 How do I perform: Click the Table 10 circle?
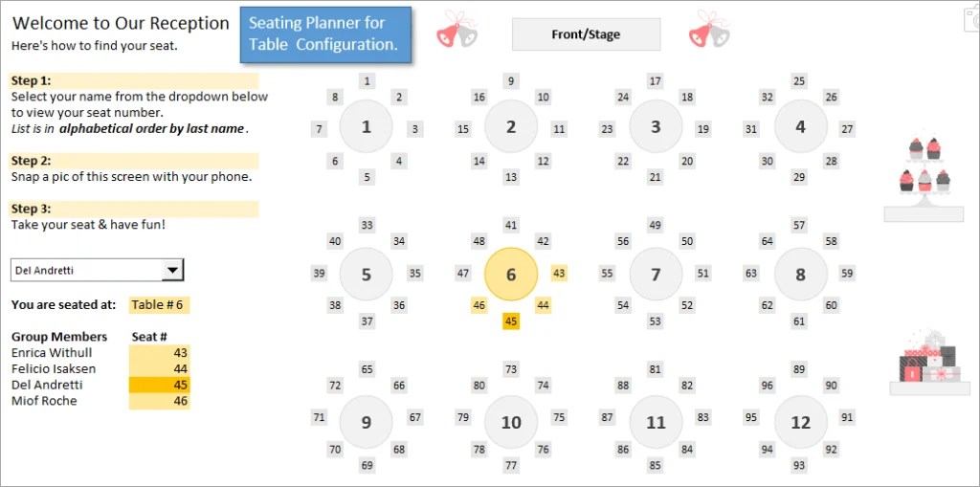(511, 422)
